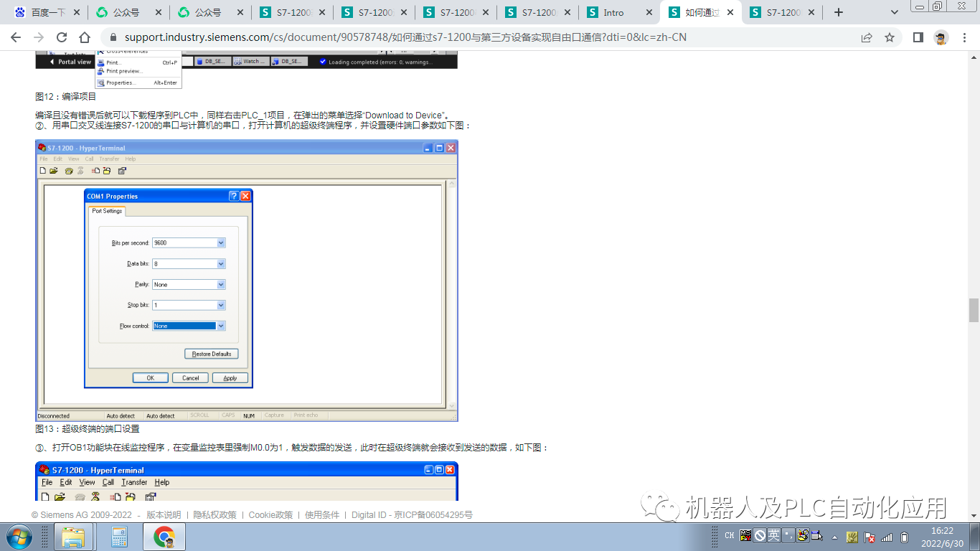
Task: Click the MSPY input method icon
Action: 746,535
